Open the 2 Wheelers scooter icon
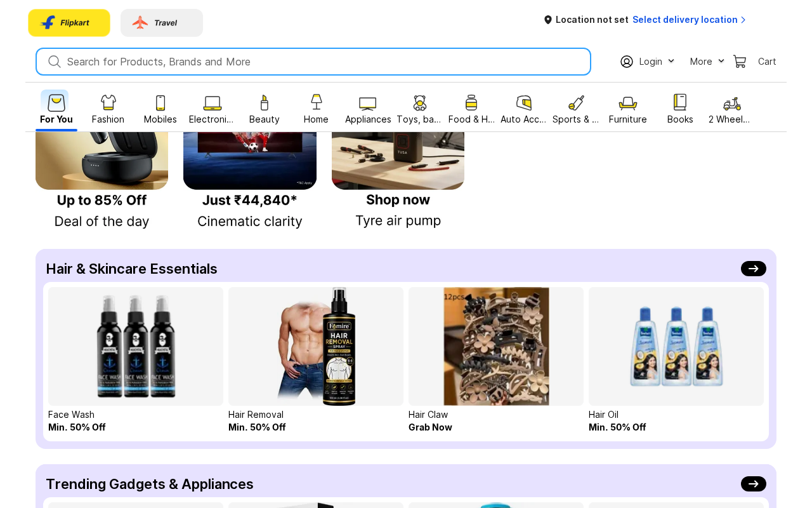 coord(732,103)
